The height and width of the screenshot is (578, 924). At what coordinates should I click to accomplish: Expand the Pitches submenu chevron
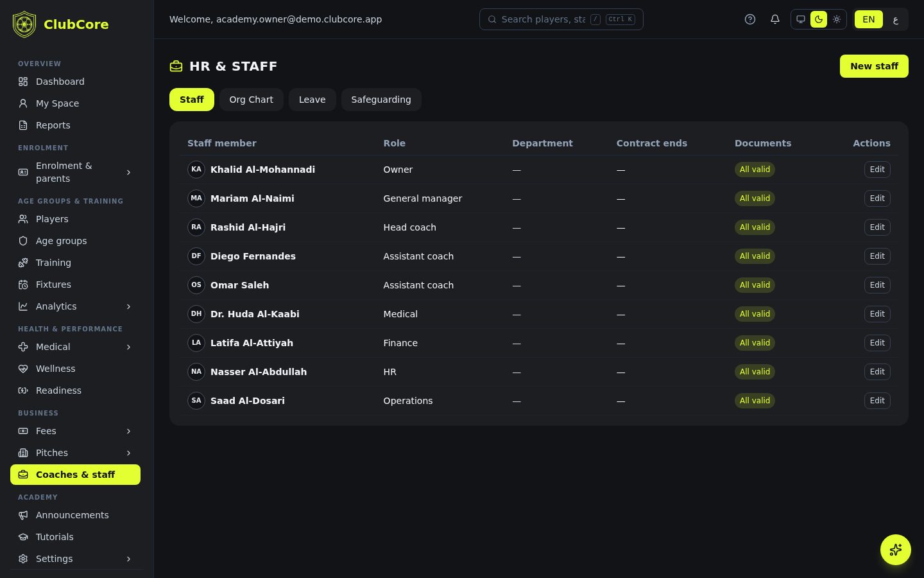(128, 453)
